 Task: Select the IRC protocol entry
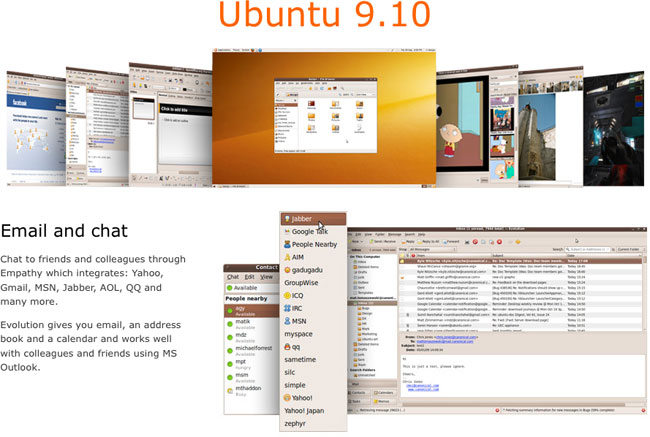pyautogui.click(x=297, y=308)
